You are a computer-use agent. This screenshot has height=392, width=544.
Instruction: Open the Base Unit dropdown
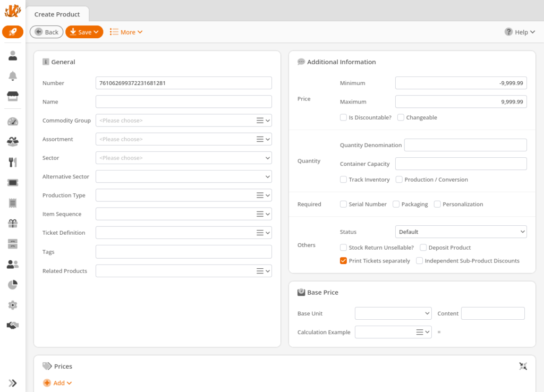coord(393,313)
